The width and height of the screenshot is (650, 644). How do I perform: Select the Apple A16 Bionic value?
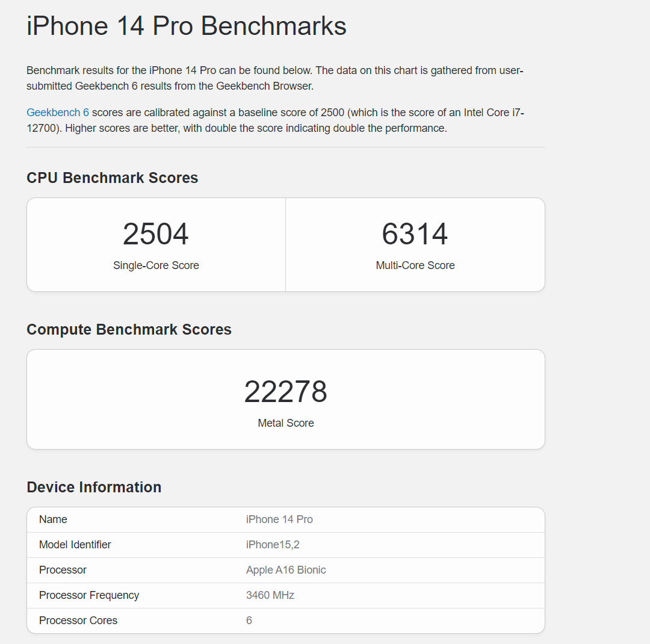[x=286, y=570]
